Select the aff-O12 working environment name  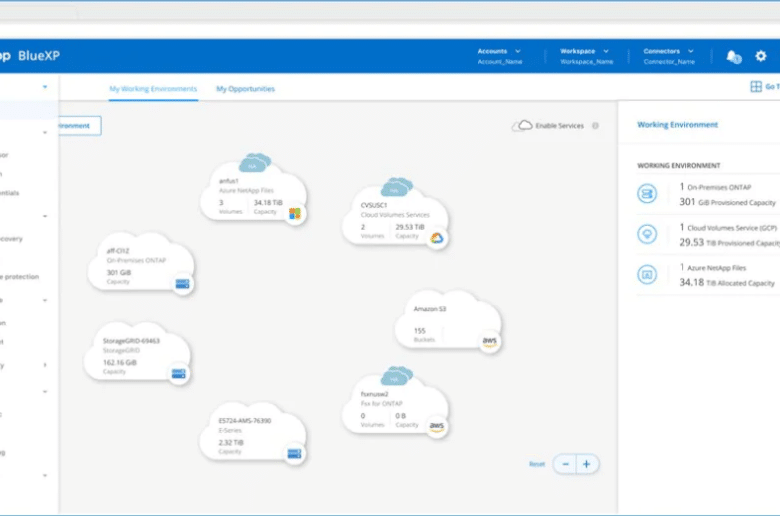118,251
